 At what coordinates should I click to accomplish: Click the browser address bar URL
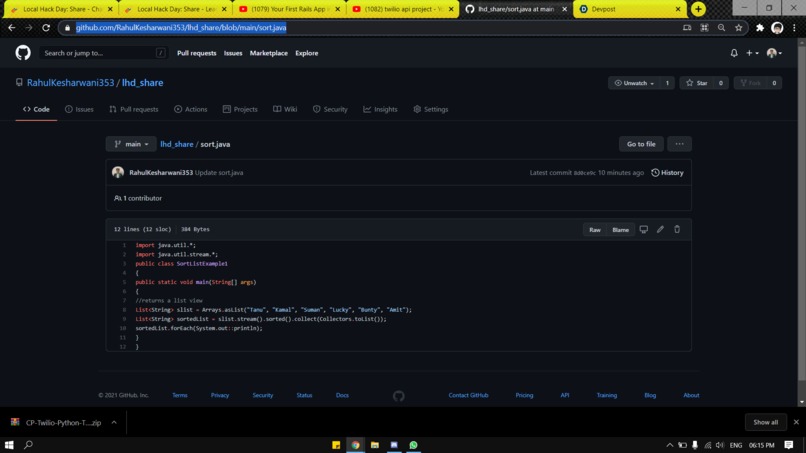pos(181,28)
